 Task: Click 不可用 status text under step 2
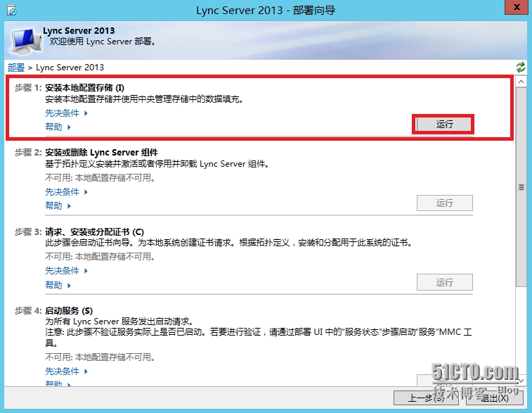(x=100, y=177)
